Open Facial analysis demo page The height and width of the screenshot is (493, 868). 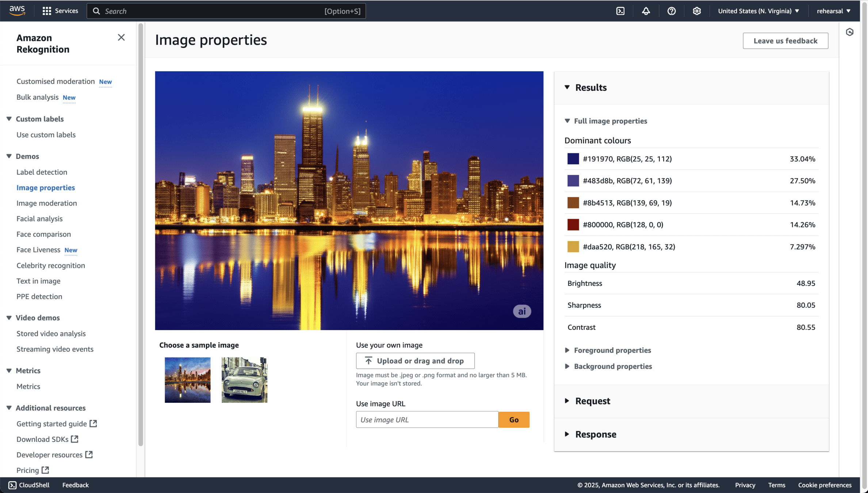click(x=39, y=218)
